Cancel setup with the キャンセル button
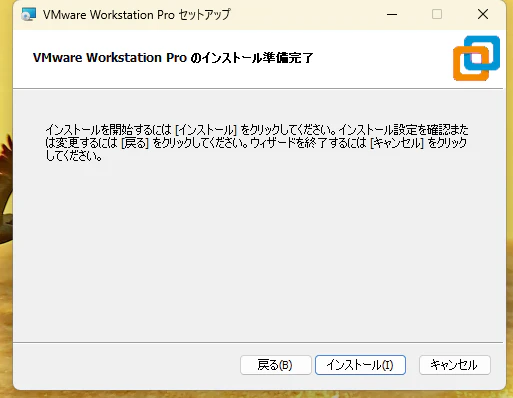This screenshot has height=398, width=513. point(455,365)
